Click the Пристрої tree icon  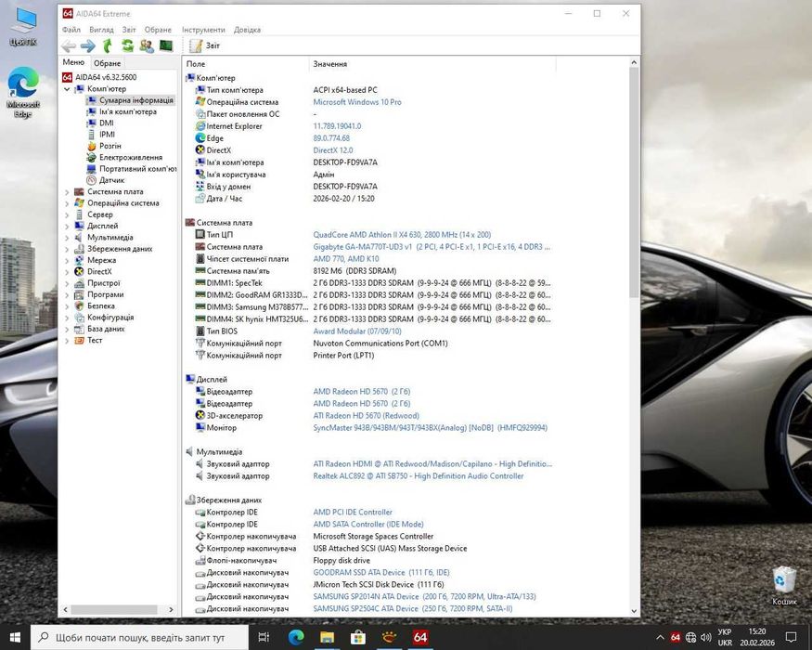pyautogui.click(x=79, y=283)
